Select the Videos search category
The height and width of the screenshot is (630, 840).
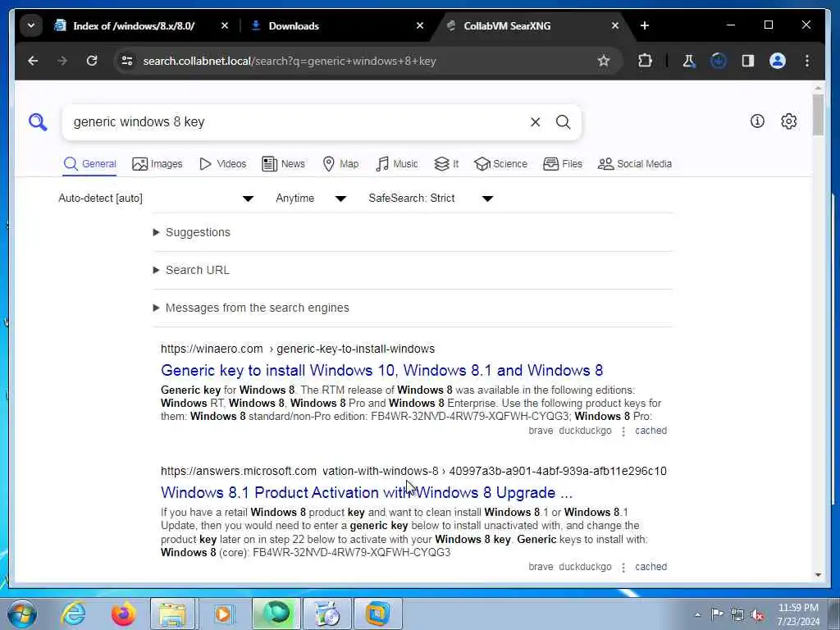222,164
